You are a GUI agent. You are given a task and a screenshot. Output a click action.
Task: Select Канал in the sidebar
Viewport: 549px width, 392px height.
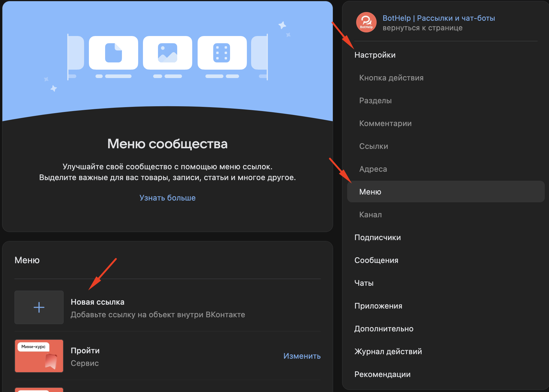pos(370,215)
